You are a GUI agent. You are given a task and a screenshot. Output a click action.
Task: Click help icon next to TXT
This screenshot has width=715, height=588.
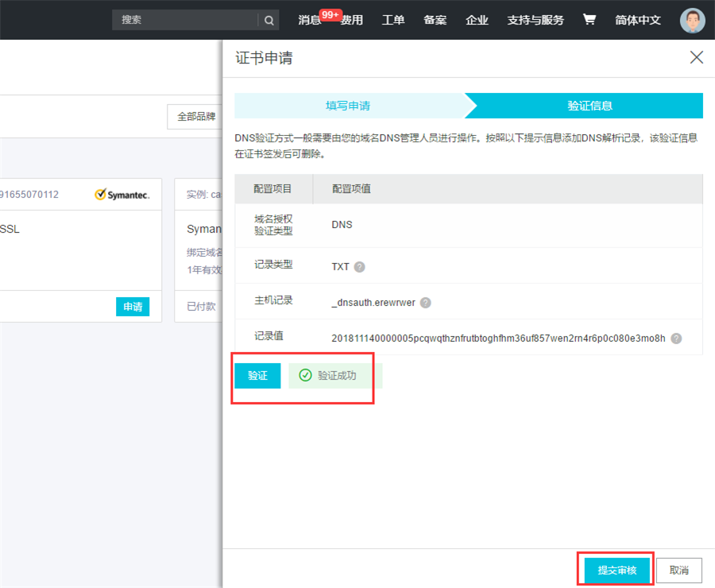coord(360,267)
